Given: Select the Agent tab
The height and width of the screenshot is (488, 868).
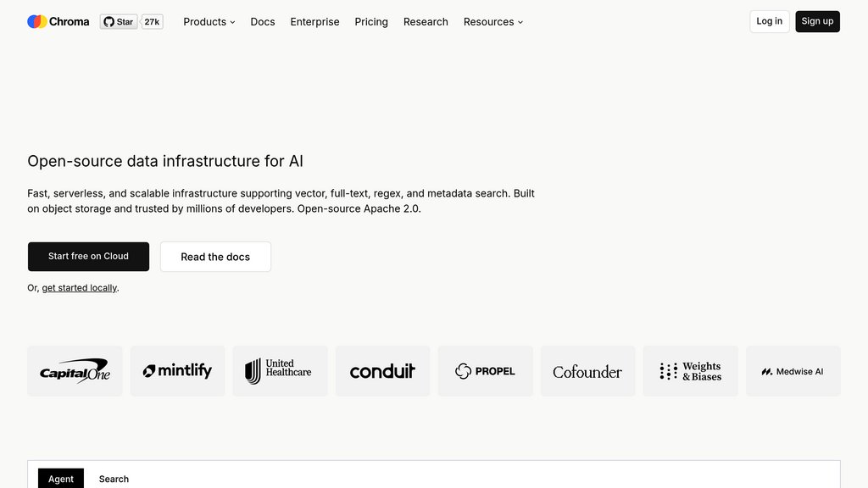Looking at the screenshot, I should [x=61, y=479].
